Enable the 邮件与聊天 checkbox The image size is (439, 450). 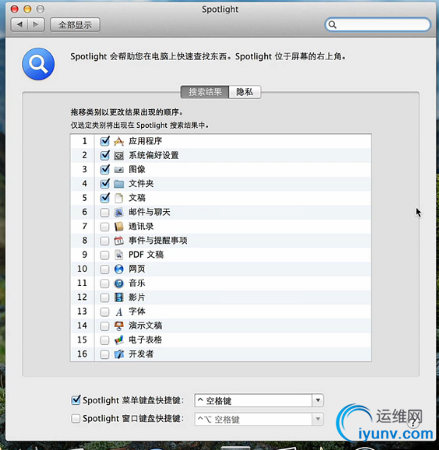tap(105, 212)
